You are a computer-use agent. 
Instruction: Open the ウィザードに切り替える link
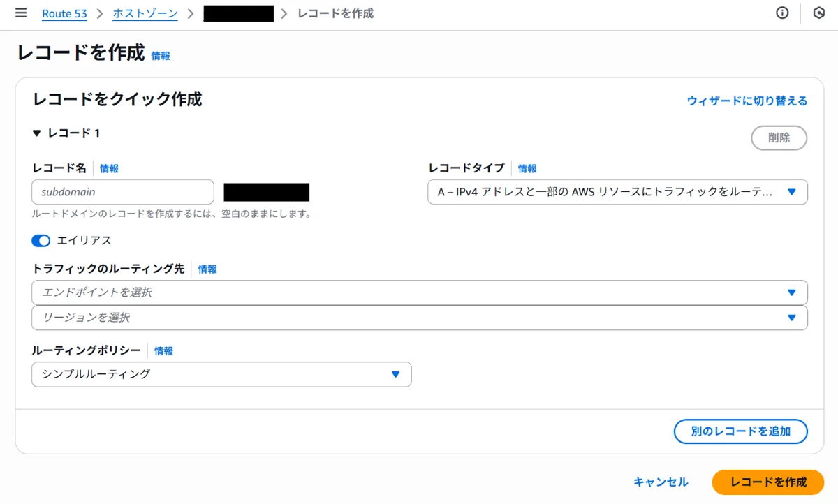point(747,100)
